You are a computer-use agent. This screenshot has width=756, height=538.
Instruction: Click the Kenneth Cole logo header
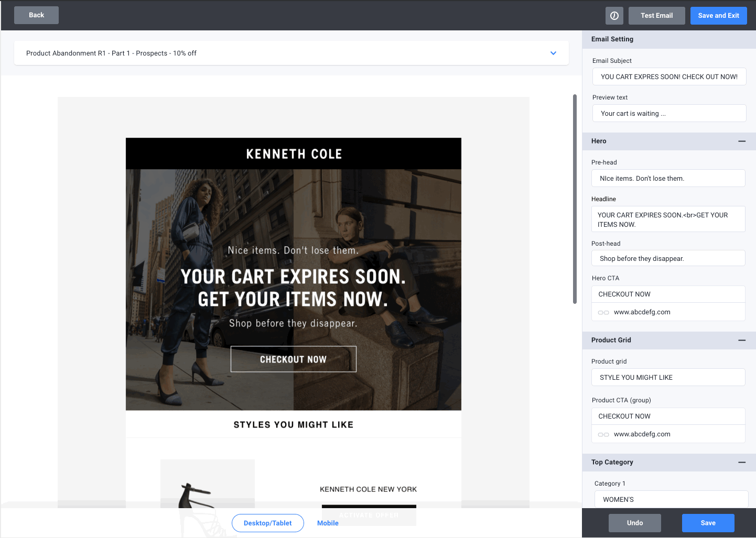(294, 154)
